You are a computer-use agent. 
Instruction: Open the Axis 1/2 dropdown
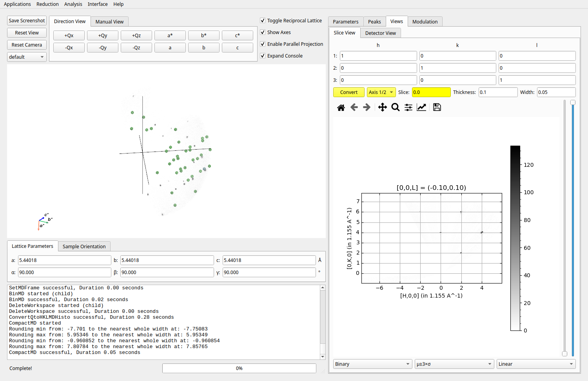pyautogui.click(x=381, y=92)
